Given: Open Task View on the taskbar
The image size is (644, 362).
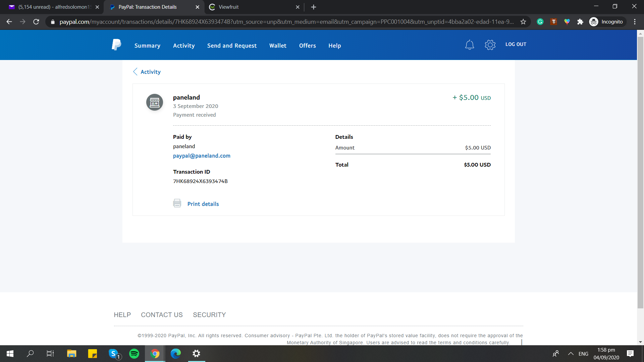Looking at the screenshot, I should coord(50,354).
